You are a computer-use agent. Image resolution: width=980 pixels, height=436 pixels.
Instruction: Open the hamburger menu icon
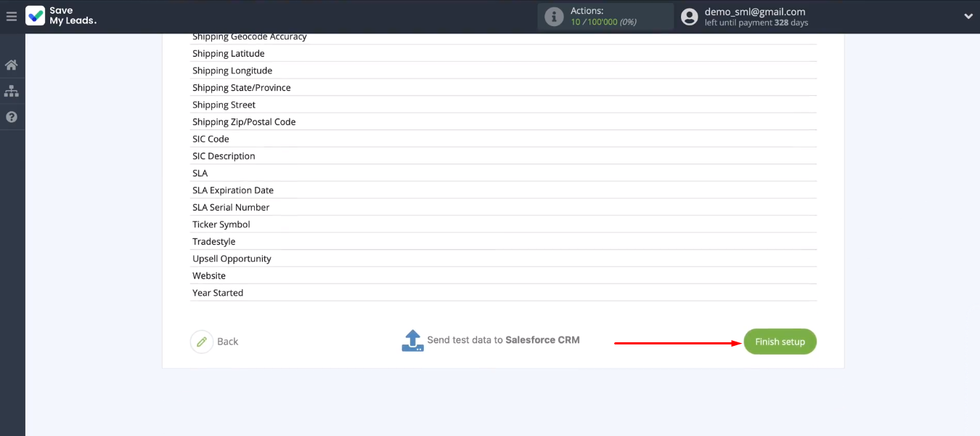point(11,16)
